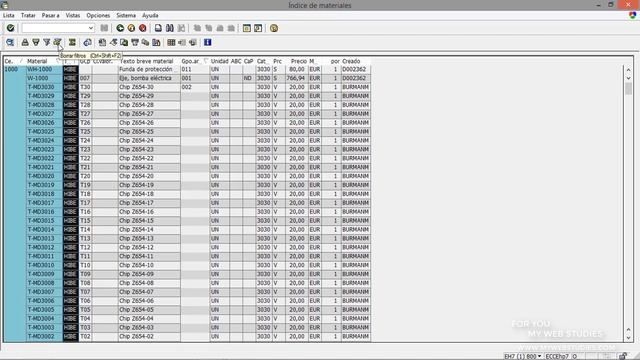Click the Texto breve material column header
Image resolution: width=640 pixels, height=360 pixels.
[x=149, y=61]
